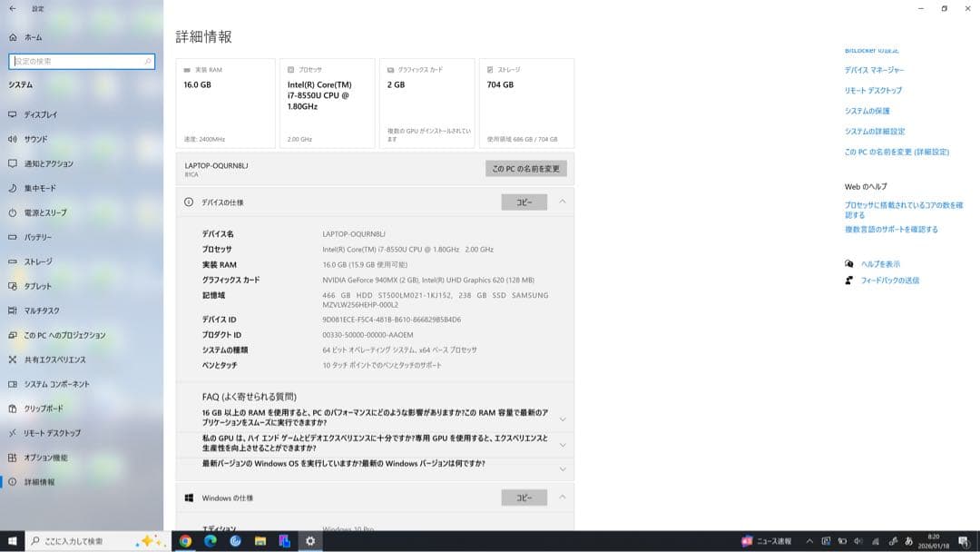Open File Explorer from the taskbar
This screenshot has height=552, width=980.
click(260, 541)
